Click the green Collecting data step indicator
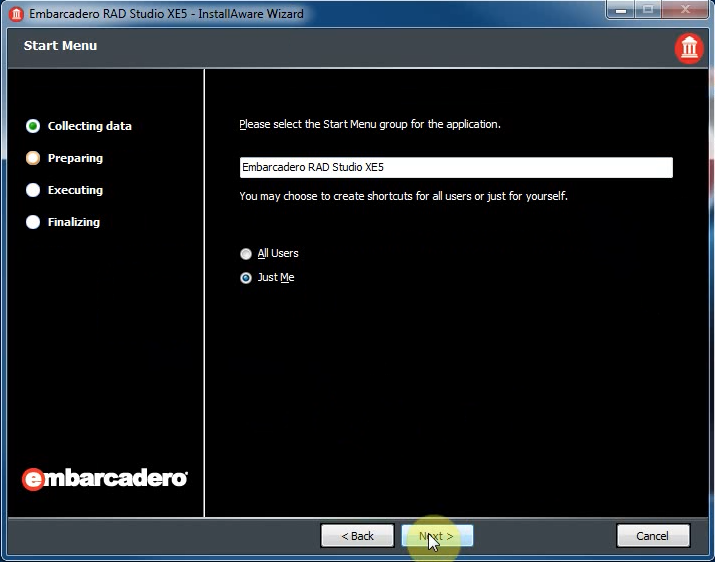The height and width of the screenshot is (562, 715). (x=33, y=126)
